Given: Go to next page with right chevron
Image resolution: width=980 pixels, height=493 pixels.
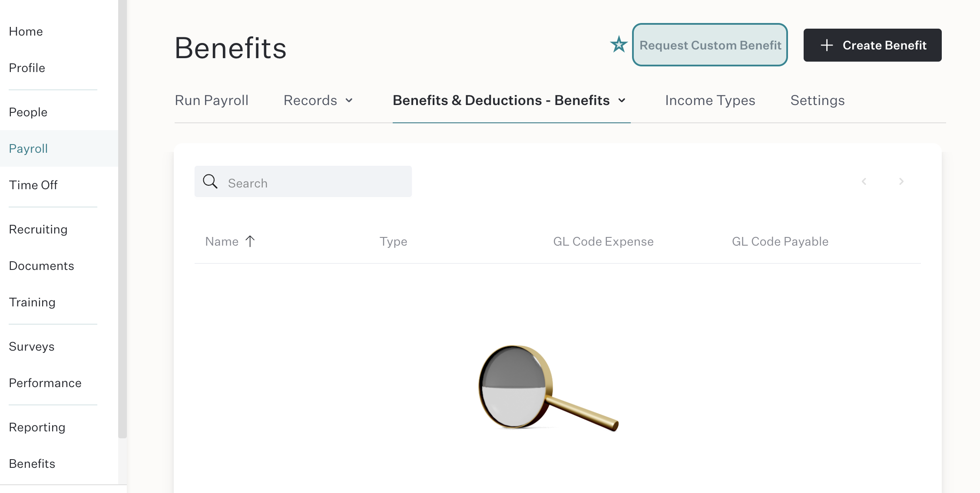Looking at the screenshot, I should pos(901,181).
